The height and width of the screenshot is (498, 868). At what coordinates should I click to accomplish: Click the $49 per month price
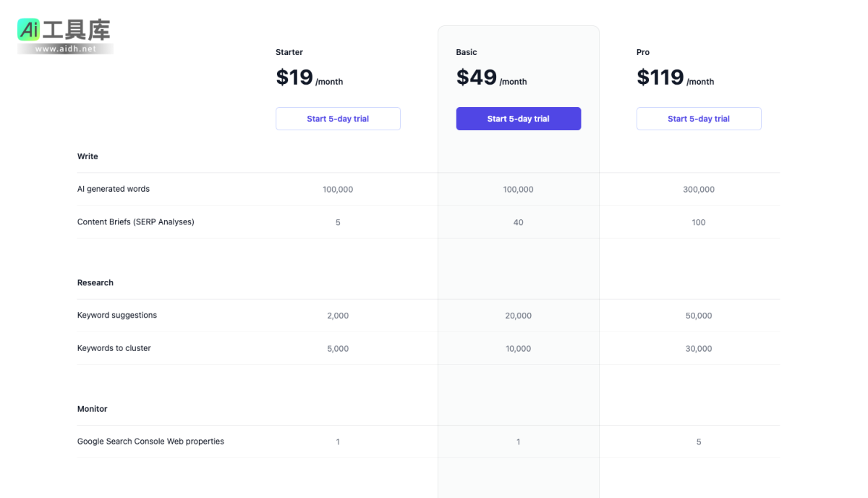(491, 77)
